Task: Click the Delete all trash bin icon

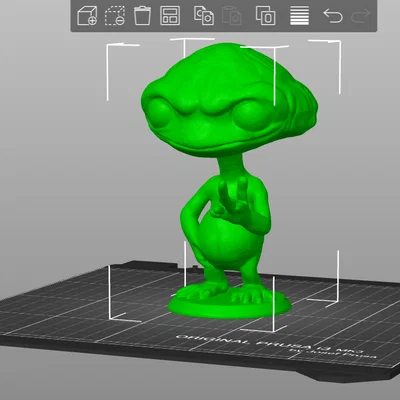Action: click(142, 16)
